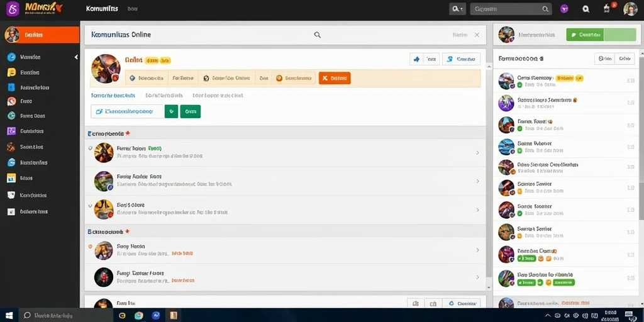
Task: Click the first member avatar in the right panel list
Action: (506, 81)
